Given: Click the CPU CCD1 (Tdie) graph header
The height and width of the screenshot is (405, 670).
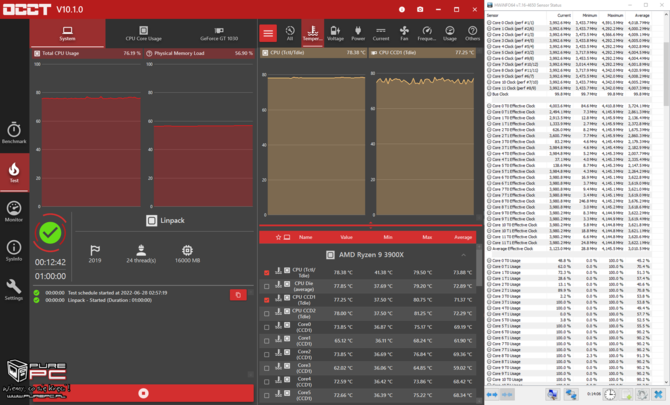Looking at the screenshot, I should (x=422, y=53).
